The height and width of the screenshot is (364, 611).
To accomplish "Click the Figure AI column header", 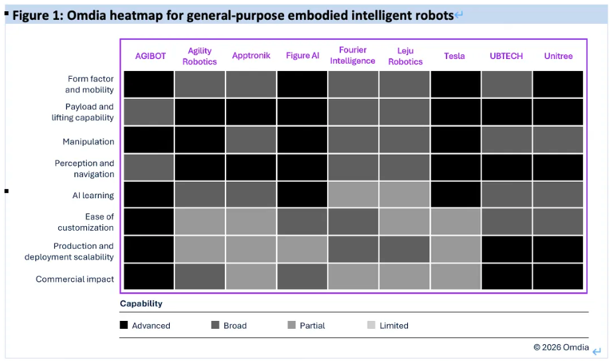I will point(303,56).
